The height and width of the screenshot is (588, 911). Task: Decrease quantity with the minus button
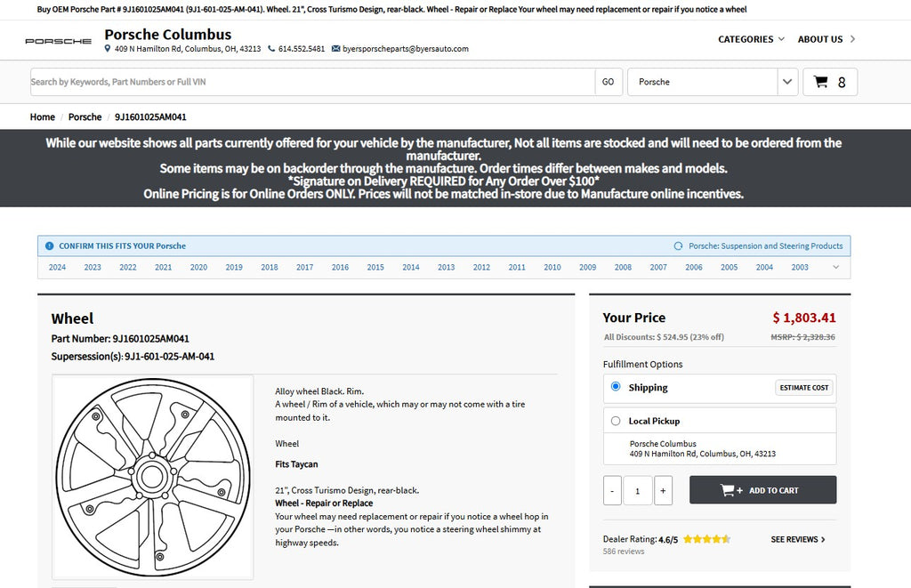click(x=612, y=490)
